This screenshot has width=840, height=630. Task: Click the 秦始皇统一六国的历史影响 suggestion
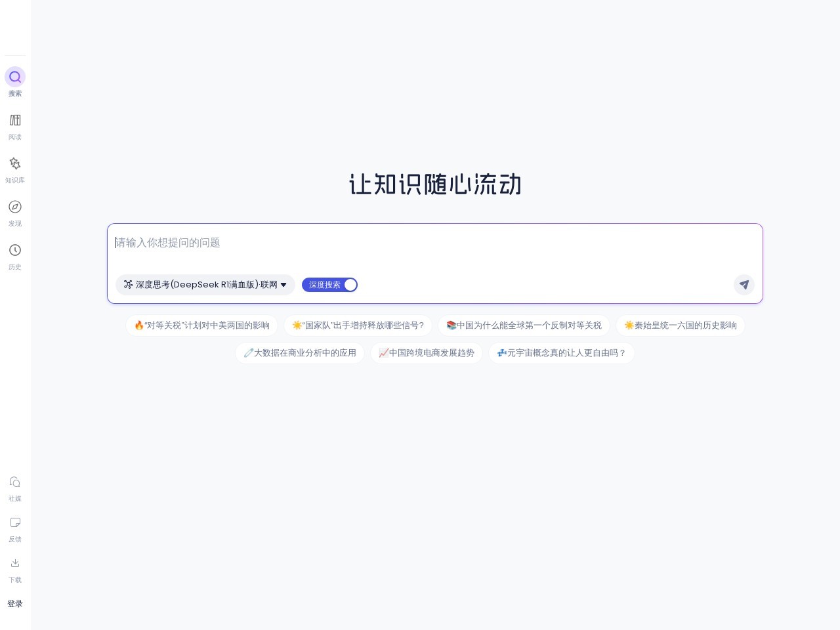pyautogui.click(x=681, y=325)
